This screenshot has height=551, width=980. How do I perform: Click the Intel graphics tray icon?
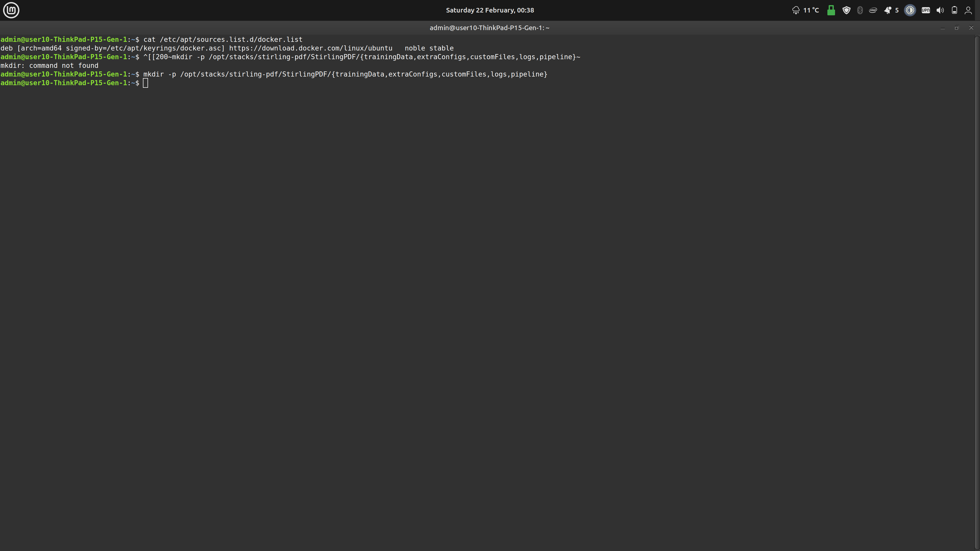point(873,10)
